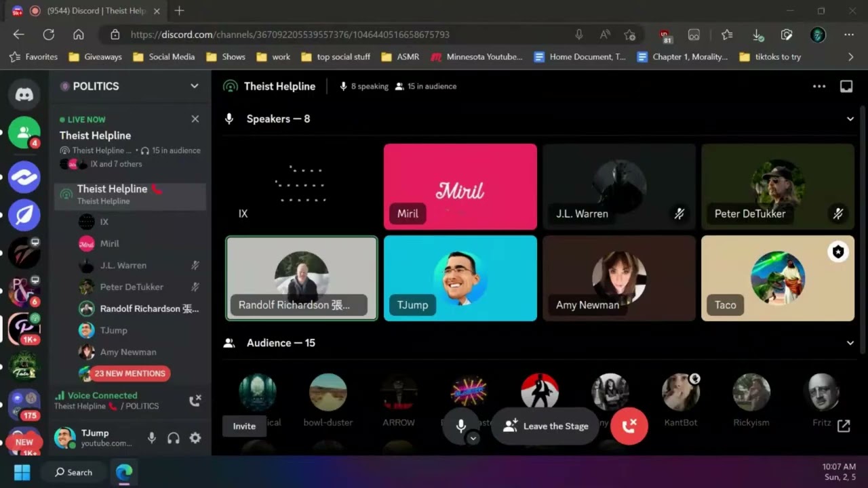The width and height of the screenshot is (868, 488).
Task: Open the green server icon with 4 badge
Action: click(x=24, y=133)
